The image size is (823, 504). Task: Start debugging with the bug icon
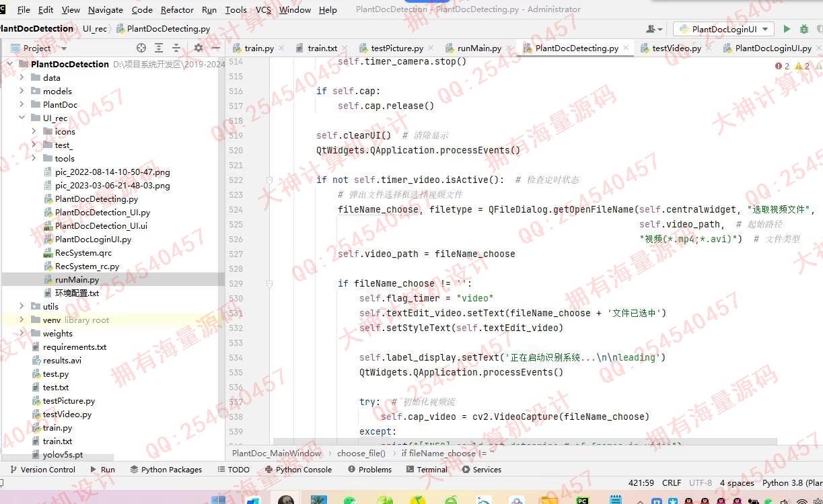[803, 29]
